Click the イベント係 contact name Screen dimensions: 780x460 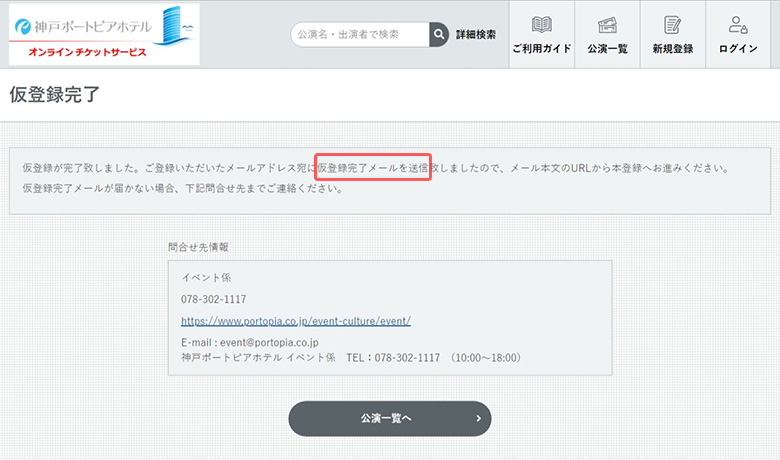[206, 277]
